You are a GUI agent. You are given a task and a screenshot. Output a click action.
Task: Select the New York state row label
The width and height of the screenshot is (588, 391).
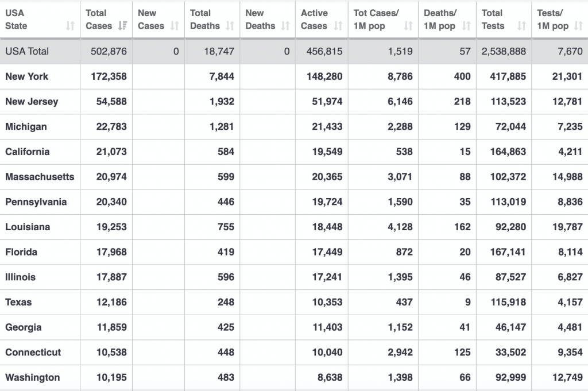click(26, 76)
